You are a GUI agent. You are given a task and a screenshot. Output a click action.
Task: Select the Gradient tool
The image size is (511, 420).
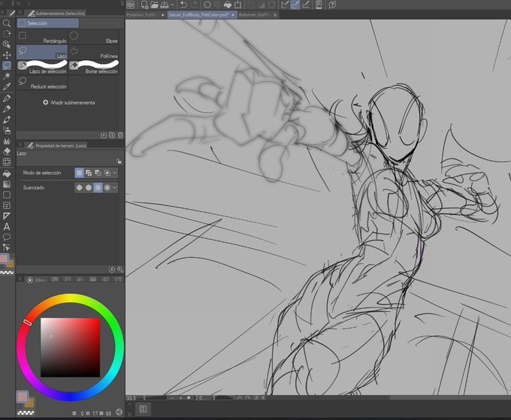tap(7, 184)
